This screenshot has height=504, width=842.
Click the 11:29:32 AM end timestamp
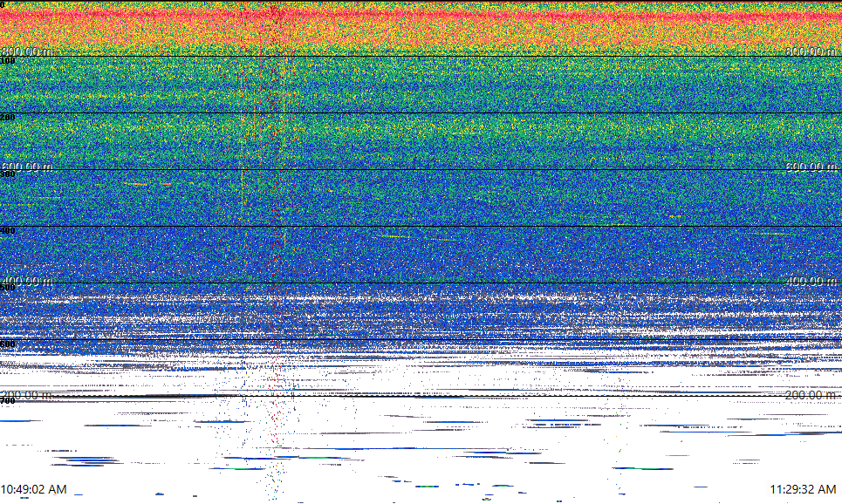pyautogui.click(x=803, y=489)
